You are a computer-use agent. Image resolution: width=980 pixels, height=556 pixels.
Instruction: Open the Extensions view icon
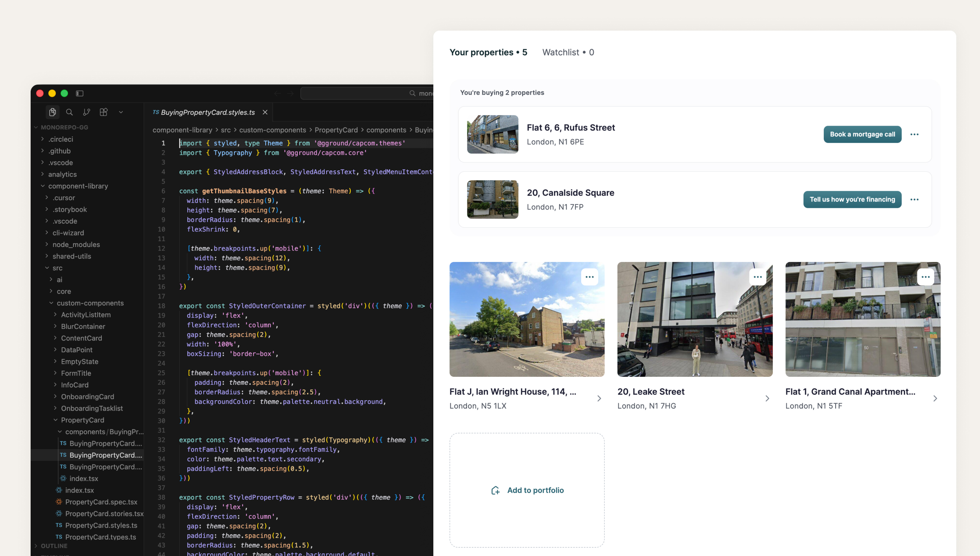coord(104,112)
